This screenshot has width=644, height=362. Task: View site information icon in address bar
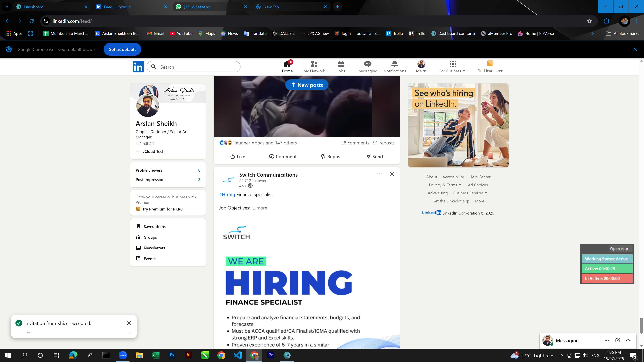coord(46,21)
